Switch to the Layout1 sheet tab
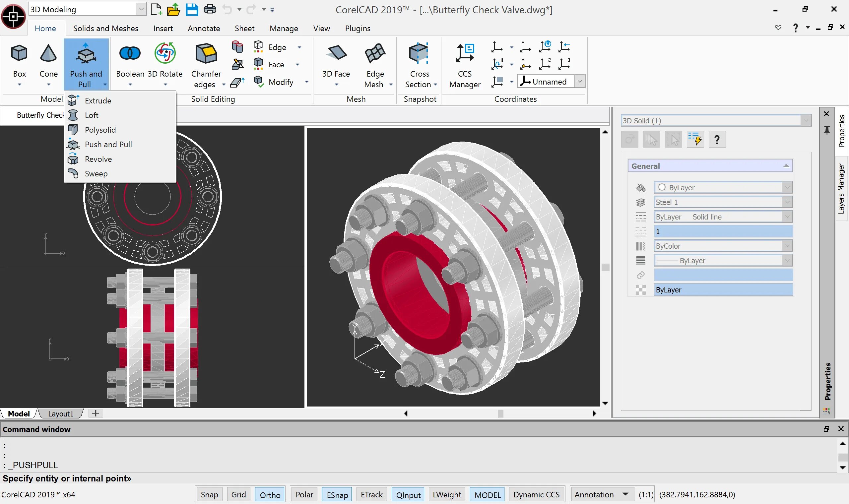The image size is (849, 504). tap(60, 413)
